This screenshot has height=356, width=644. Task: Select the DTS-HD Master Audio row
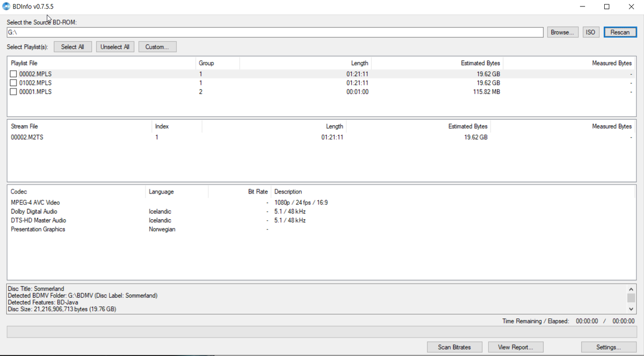tap(321, 220)
